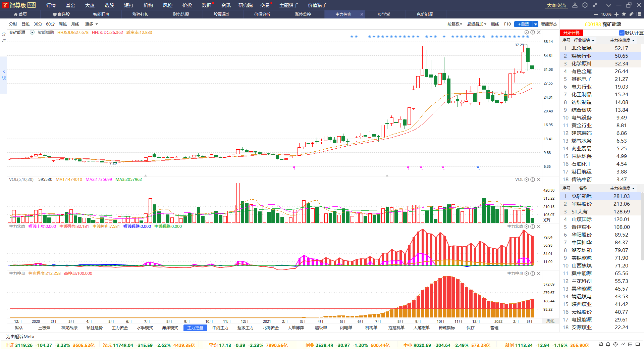The width and height of the screenshot is (644, 349).
Task: Open the 超级叠加 dropdown
Action: click(477, 24)
